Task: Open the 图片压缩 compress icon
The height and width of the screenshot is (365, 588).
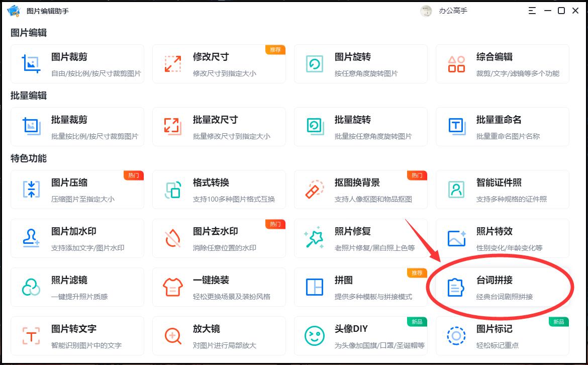Action: point(31,190)
